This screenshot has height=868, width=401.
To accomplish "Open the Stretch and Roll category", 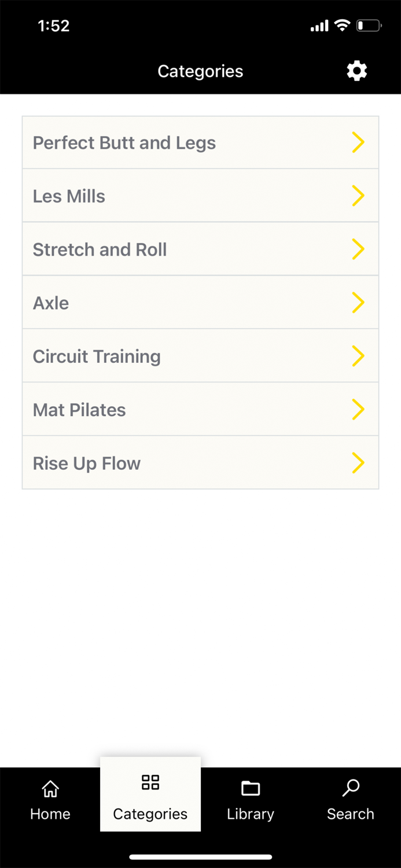I will pos(200,249).
